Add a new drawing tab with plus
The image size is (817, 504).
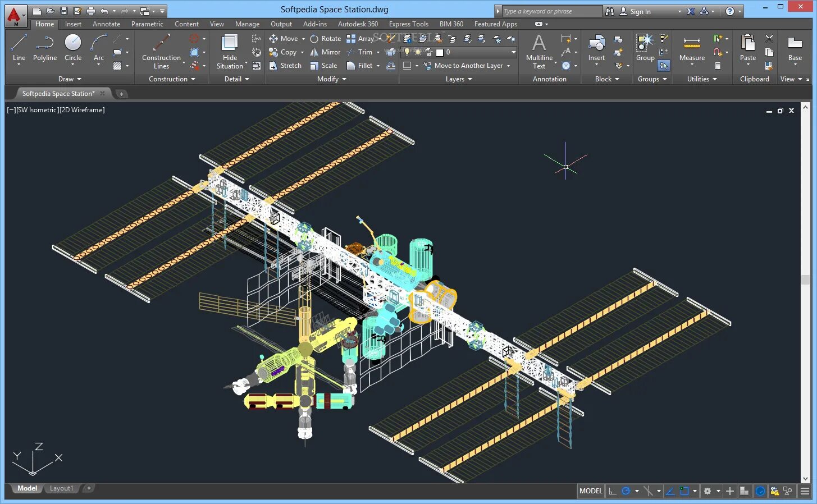point(121,94)
